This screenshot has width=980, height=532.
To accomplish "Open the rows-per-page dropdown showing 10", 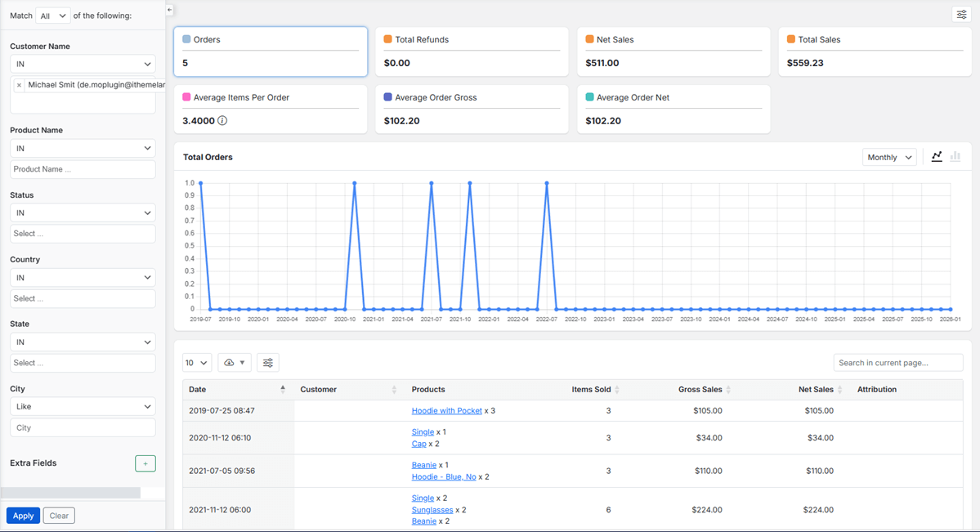I will (196, 363).
